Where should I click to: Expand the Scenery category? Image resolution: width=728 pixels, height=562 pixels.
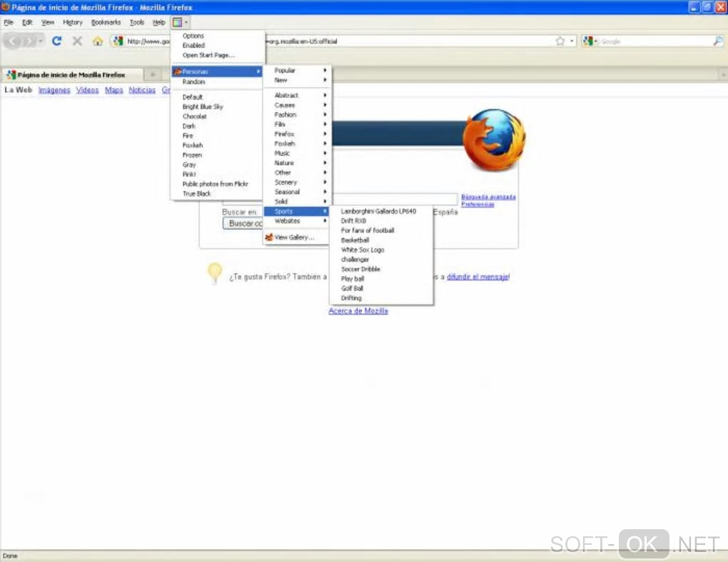(x=297, y=183)
